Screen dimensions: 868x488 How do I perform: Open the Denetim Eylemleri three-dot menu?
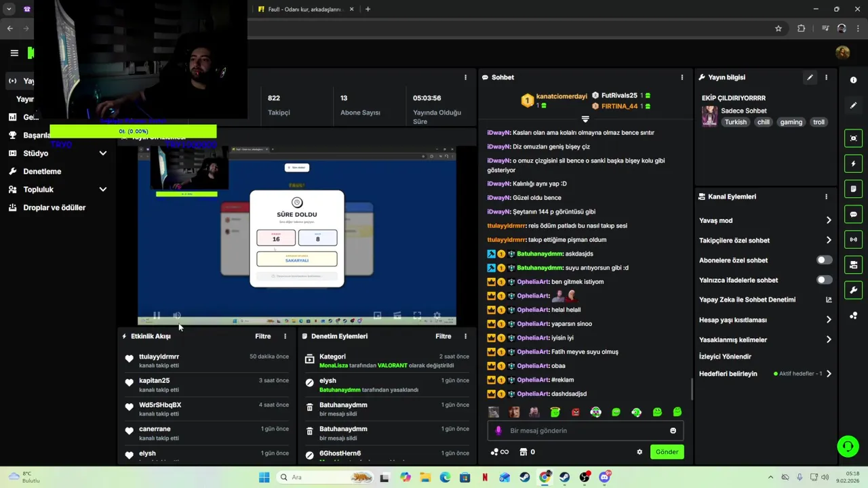click(465, 336)
